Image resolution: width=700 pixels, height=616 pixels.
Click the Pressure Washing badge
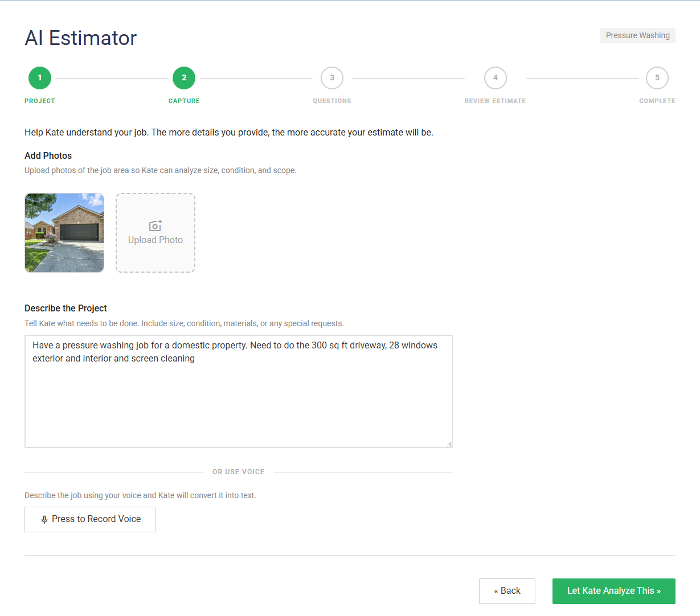point(637,35)
